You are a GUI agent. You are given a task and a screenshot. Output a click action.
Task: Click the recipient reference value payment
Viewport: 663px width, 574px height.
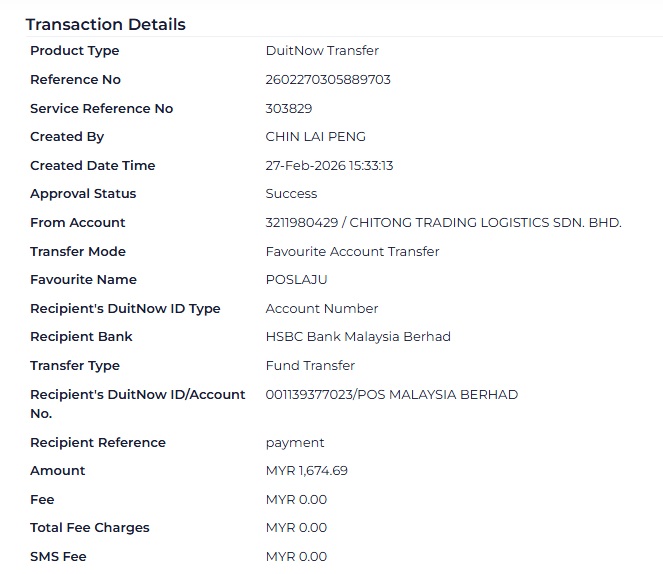(295, 443)
